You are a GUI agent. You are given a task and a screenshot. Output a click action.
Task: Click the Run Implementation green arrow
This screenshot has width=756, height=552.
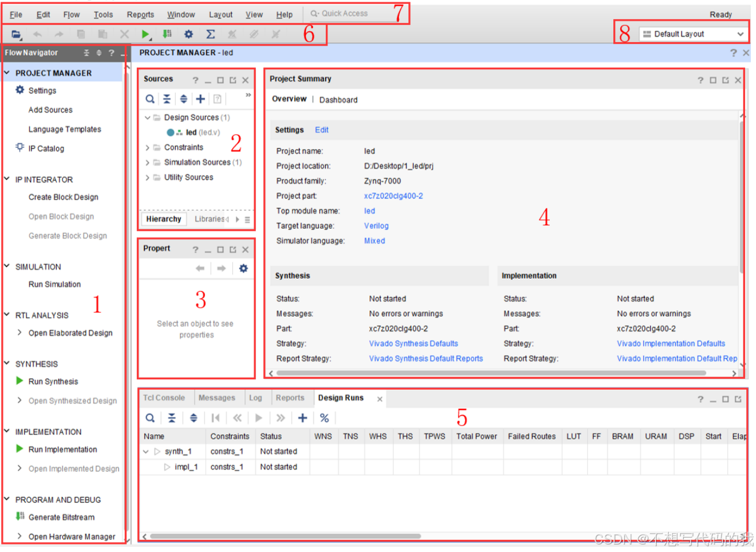20,449
